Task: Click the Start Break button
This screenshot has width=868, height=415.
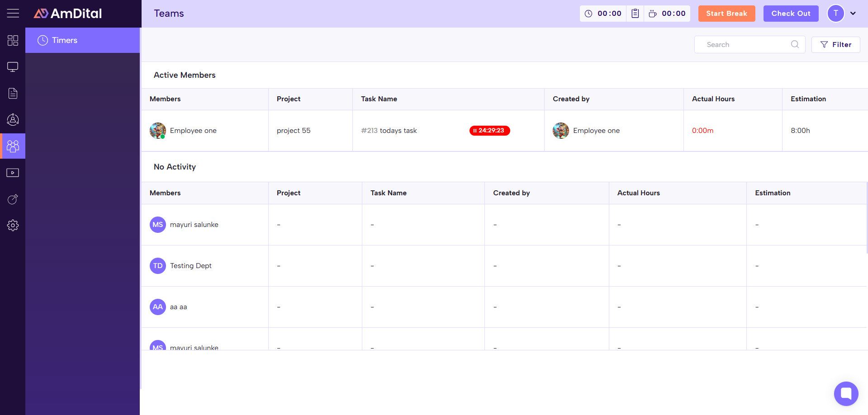Action: [x=726, y=14]
